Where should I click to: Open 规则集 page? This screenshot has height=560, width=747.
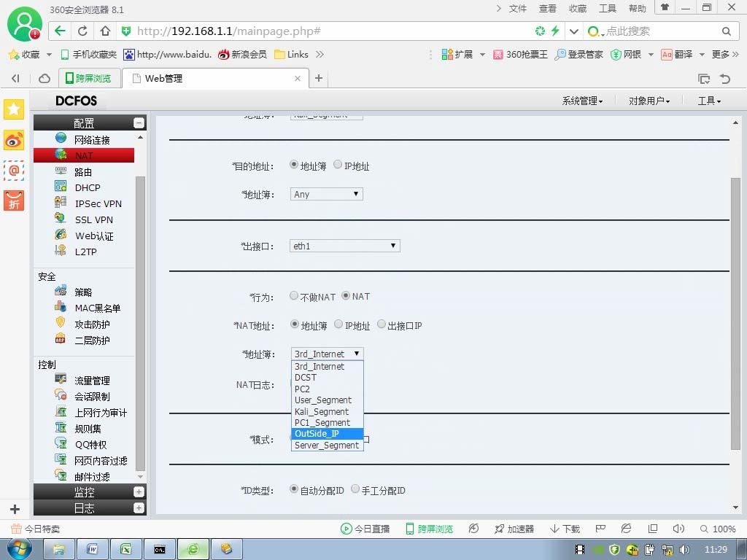coord(88,429)
